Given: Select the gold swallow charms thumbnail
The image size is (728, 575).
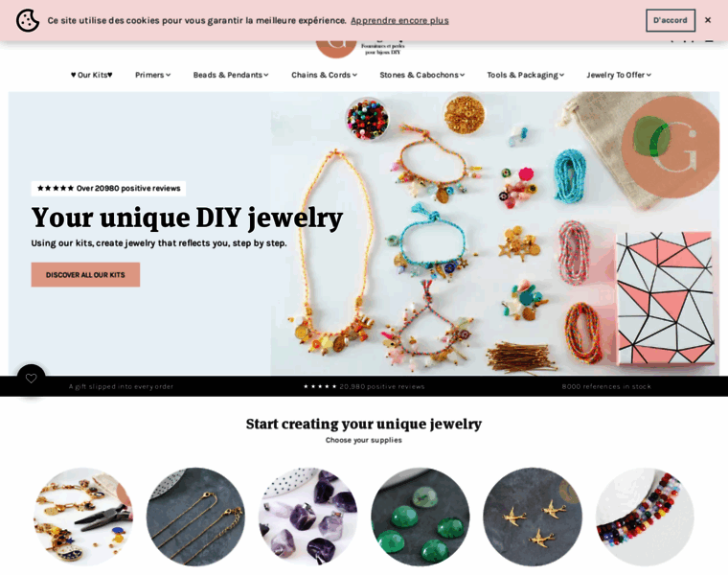Looking at the screenshot, I should [x=533, y=517].
